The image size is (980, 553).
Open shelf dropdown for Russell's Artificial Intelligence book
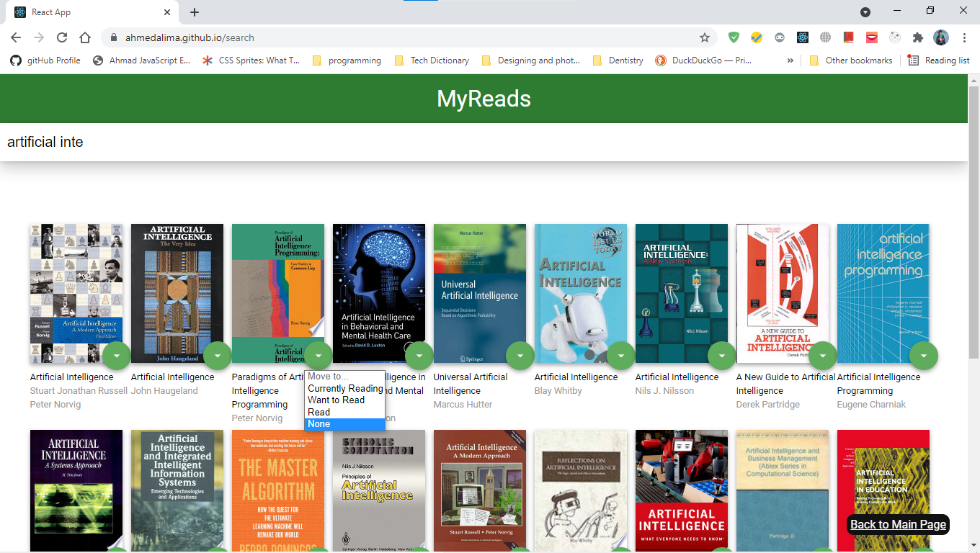coord(117,356)
